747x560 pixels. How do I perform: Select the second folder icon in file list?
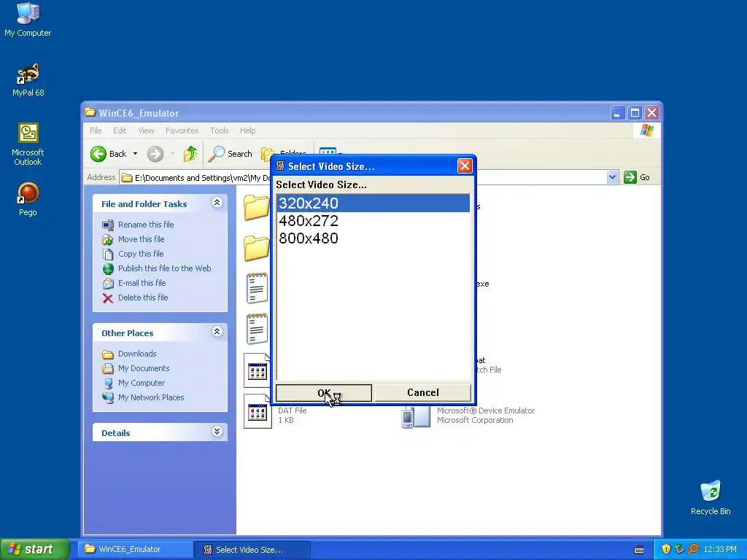(x=256, y=248)
